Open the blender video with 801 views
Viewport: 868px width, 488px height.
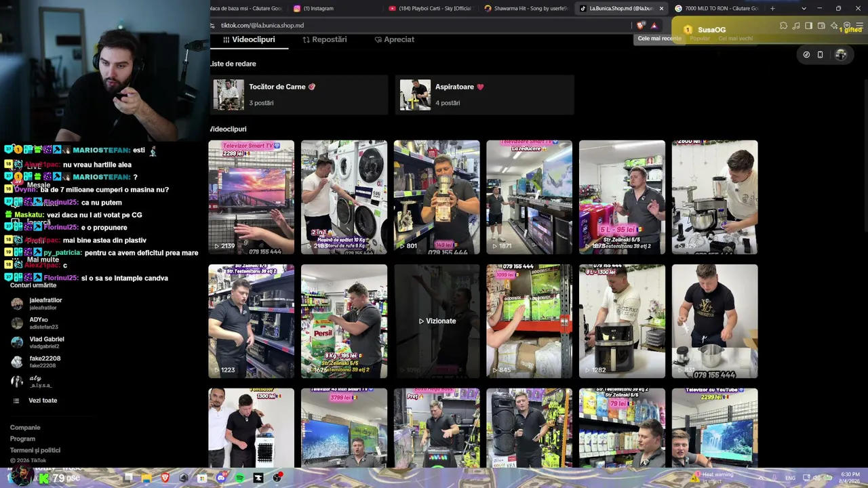click(437, 197)
